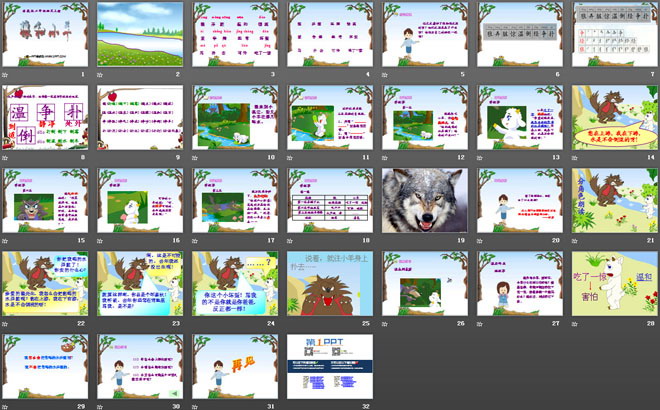Click the animation star under slide 20
This screenshot has height=410, width=660.
[x=480, y=241]
